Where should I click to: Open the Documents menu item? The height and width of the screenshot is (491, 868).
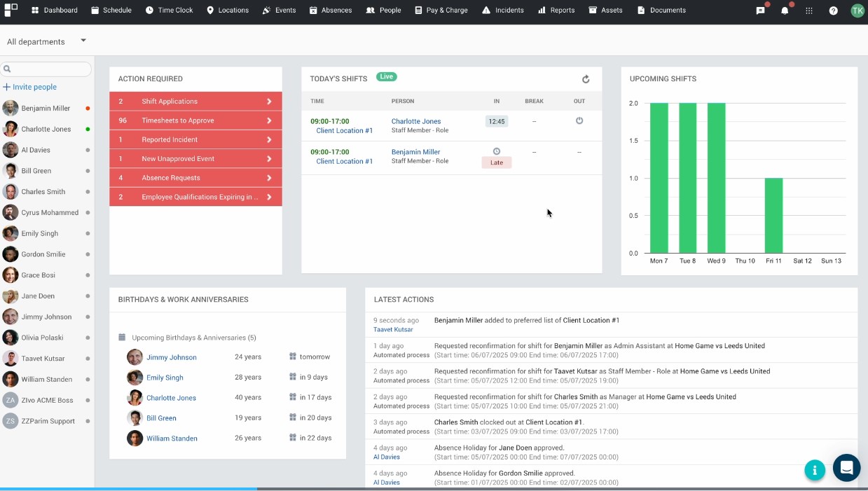(661, 11)
